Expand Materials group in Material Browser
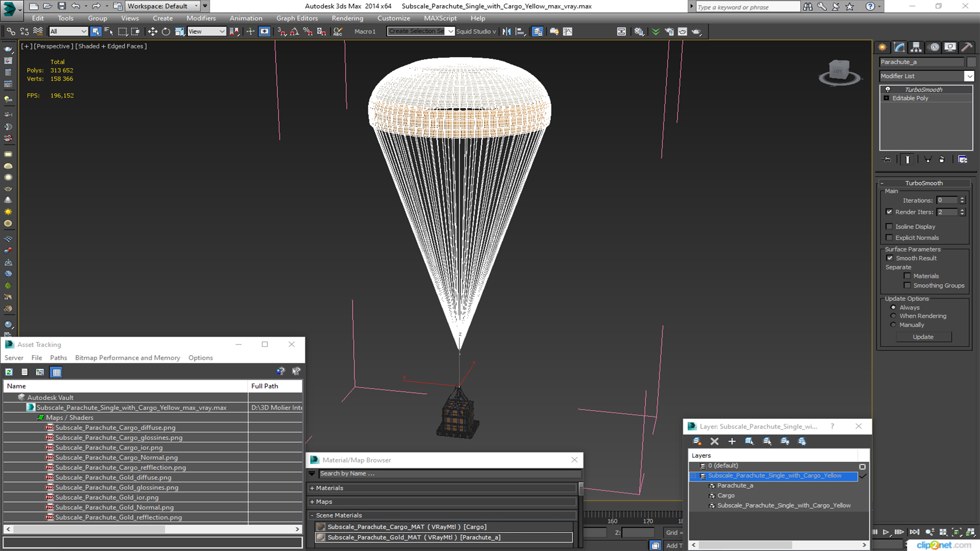This screenshot has width=980, height=551. pos(312,488)
